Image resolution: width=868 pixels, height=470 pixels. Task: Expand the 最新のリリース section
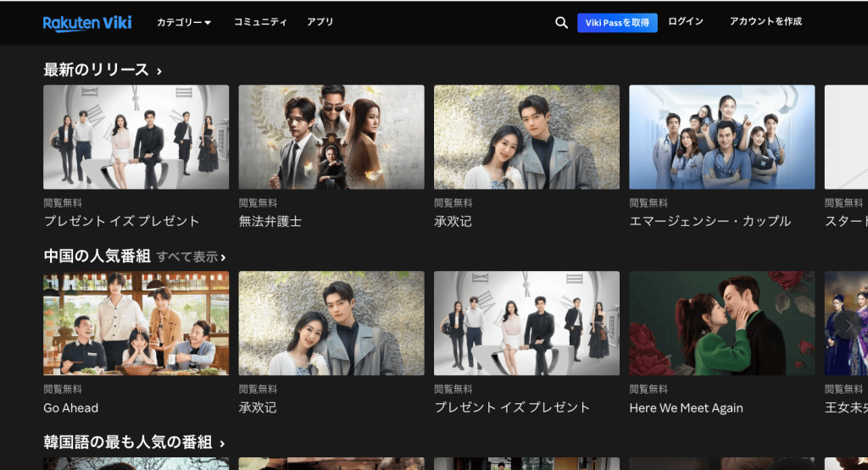[x=102, y=69]
